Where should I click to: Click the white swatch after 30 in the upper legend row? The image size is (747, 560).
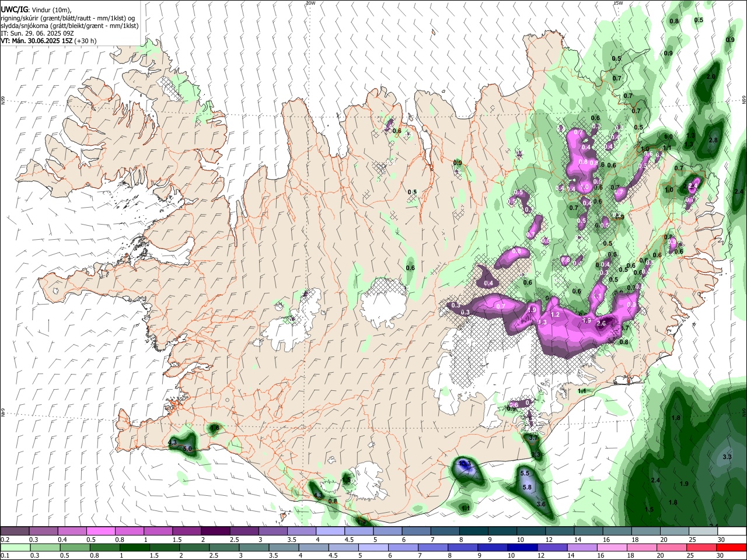[734, 531]
